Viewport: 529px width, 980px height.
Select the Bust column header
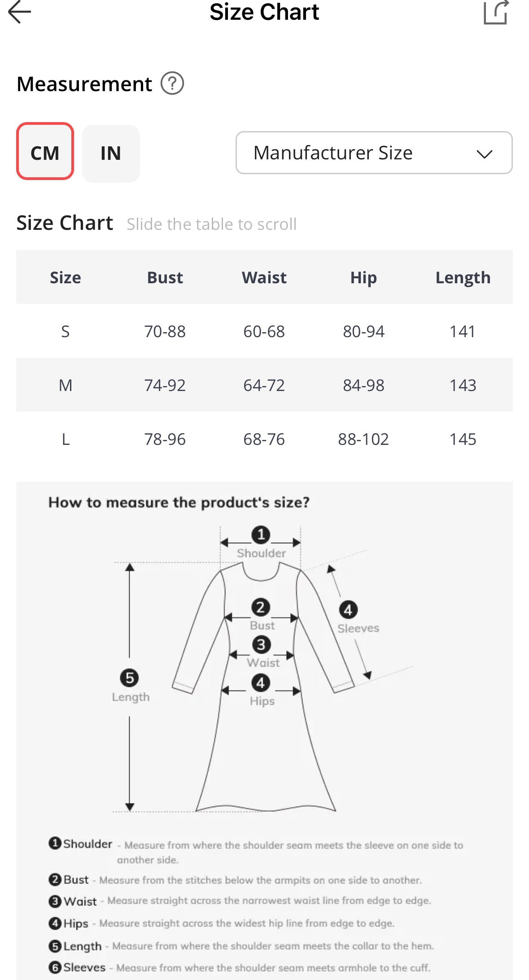point(165,277)
